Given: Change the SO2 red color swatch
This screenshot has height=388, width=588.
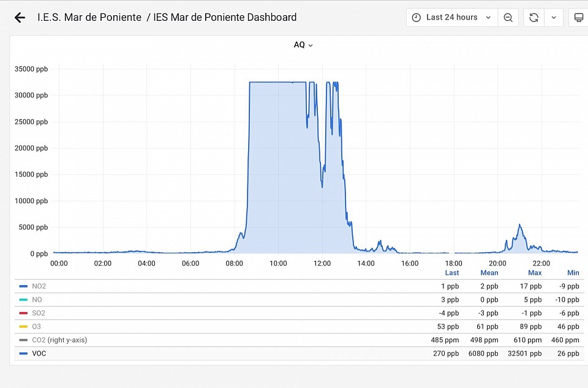Looking at the screenshot, I should click(23, 313).
